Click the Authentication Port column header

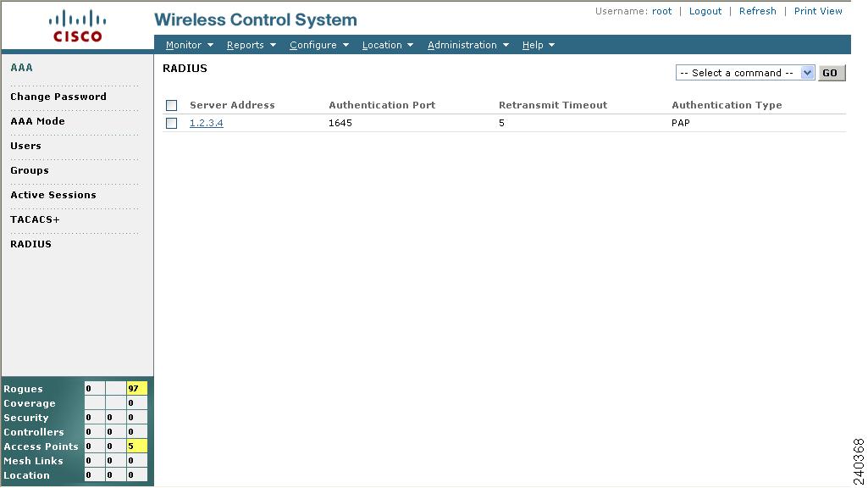382,105
